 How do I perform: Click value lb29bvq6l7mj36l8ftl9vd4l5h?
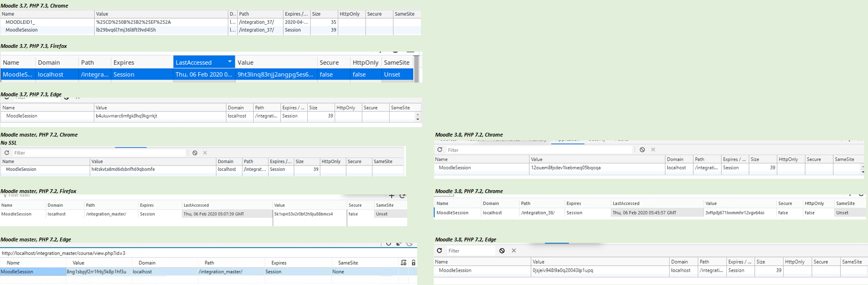[x=126, y=30]
